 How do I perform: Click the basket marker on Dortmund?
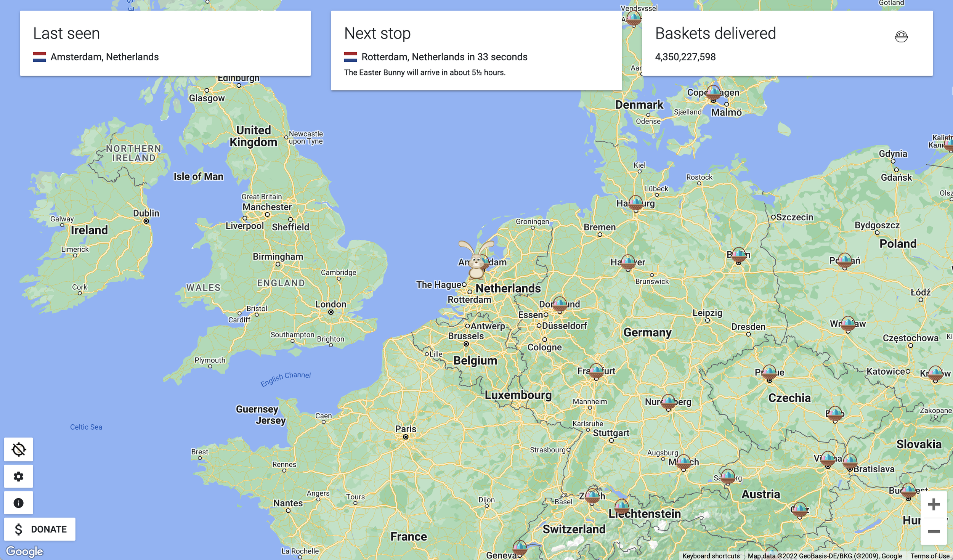560,304
